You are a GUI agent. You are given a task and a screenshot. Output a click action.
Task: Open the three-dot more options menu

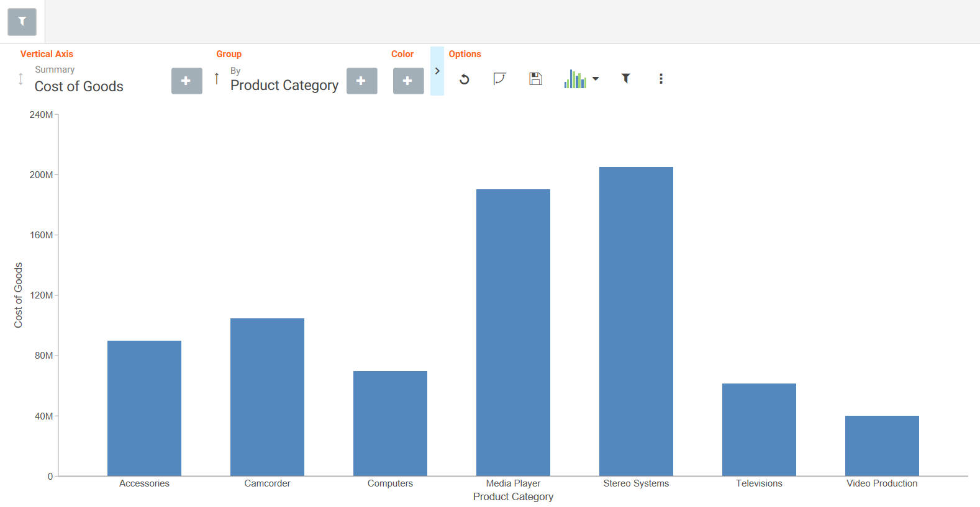(x=661, y=79)
